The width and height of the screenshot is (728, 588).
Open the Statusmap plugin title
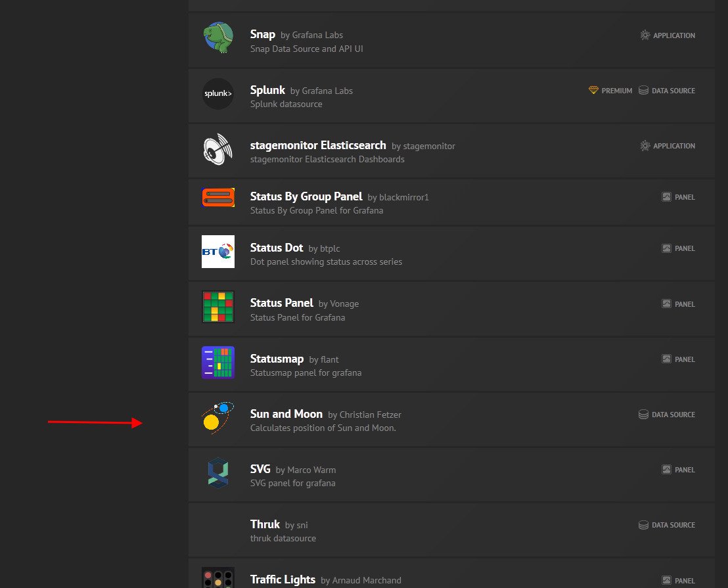point(277,359)
